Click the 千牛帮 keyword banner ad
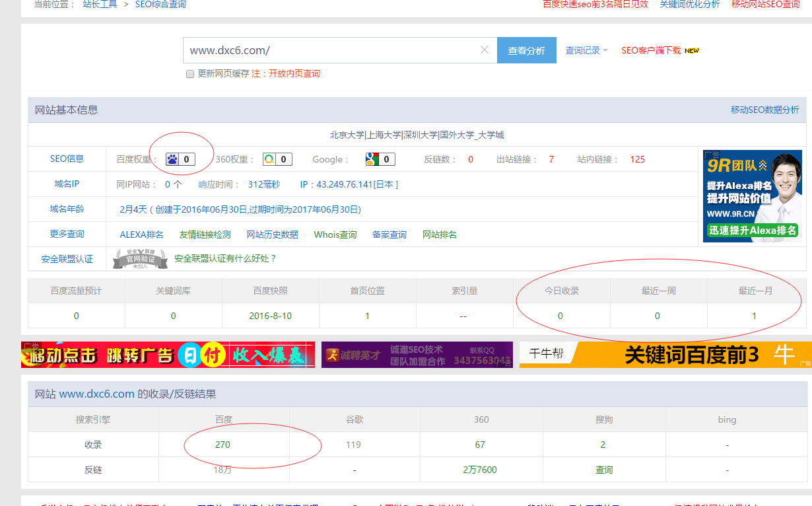The width and height of the screenshot is (812, 506). tap(665, 355)
